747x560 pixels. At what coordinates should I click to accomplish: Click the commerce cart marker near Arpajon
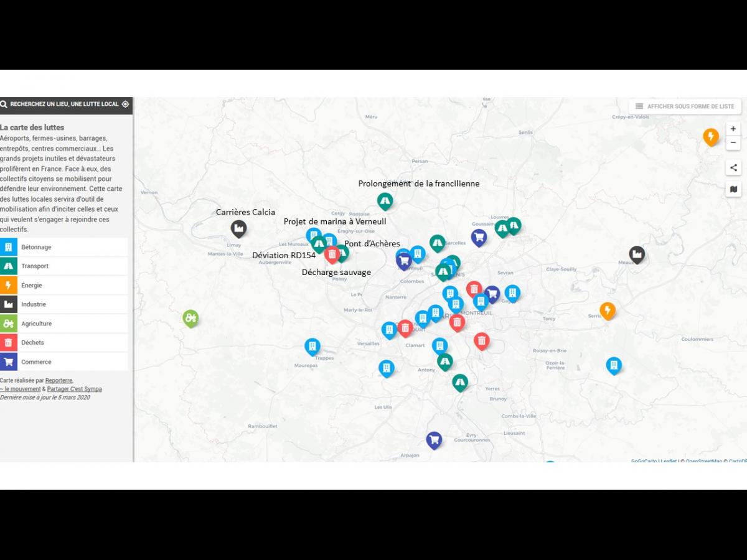pos(434,440)
